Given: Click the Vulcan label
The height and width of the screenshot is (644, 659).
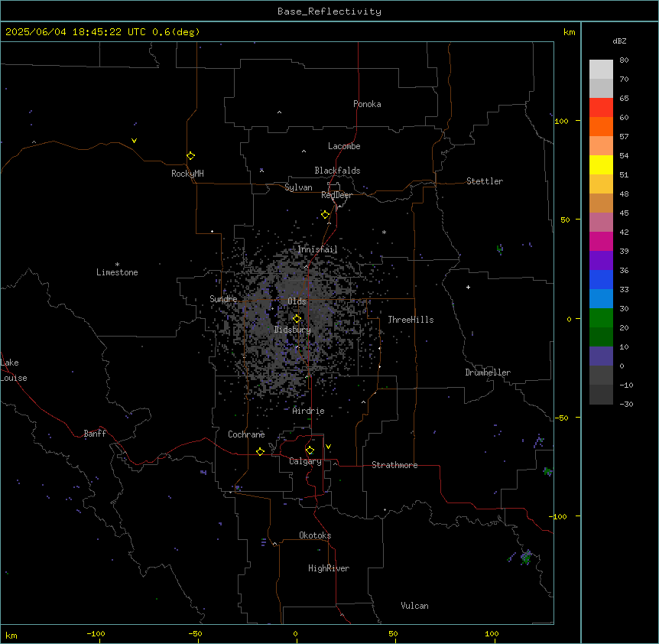Looking at the screenshot, I should [415, 606].
